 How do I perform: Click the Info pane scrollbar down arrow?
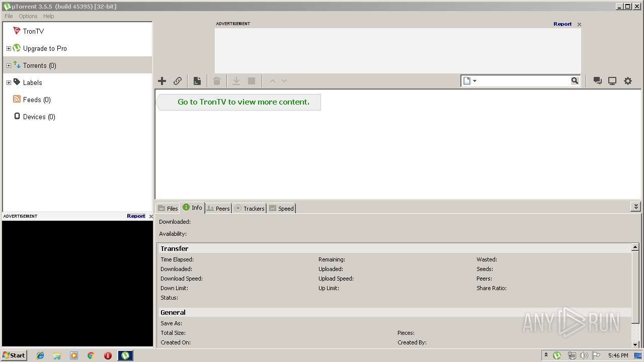click(635, 344)
